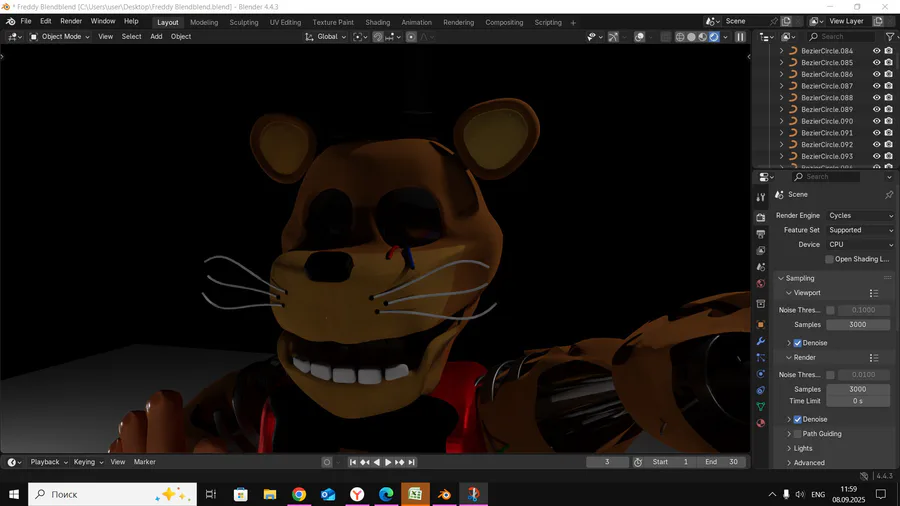Image resolution: width=900 pixels, height=506 pixels.
Task: Click the outliner filter funnel icon
Action: (890, 37)
